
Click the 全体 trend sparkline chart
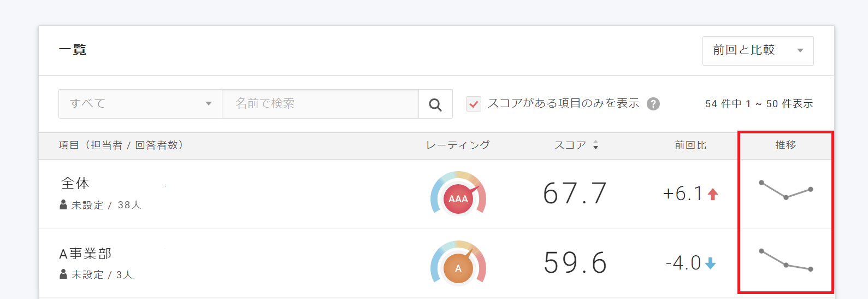tap(786, 190)
